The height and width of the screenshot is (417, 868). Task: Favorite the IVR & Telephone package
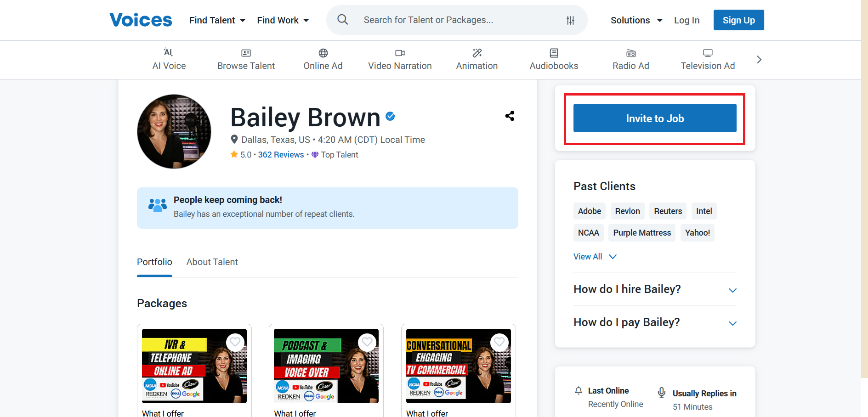click(235, 342)
